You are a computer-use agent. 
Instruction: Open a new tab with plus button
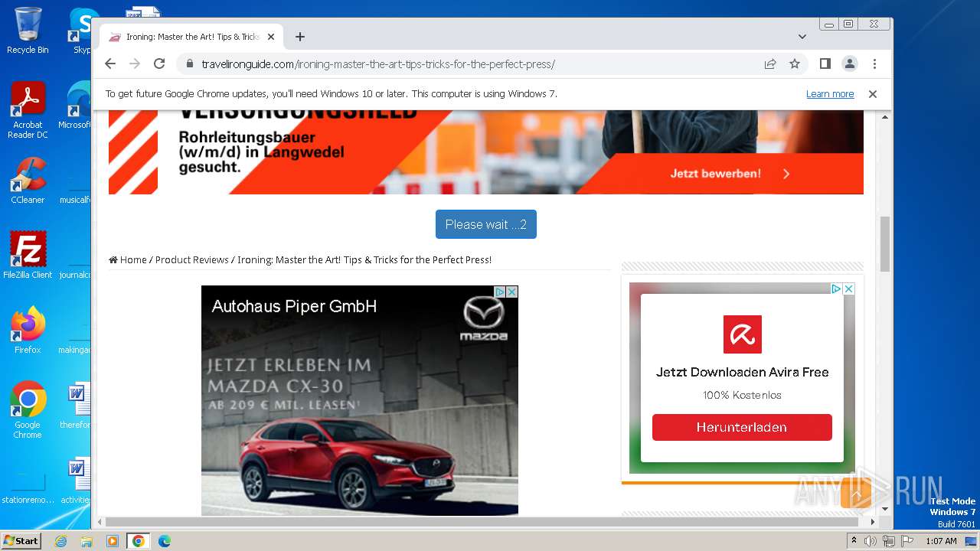pos(300,37)
